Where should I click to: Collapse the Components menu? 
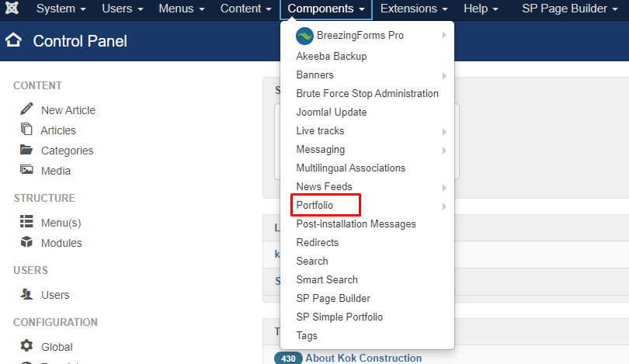click(326, 9)
